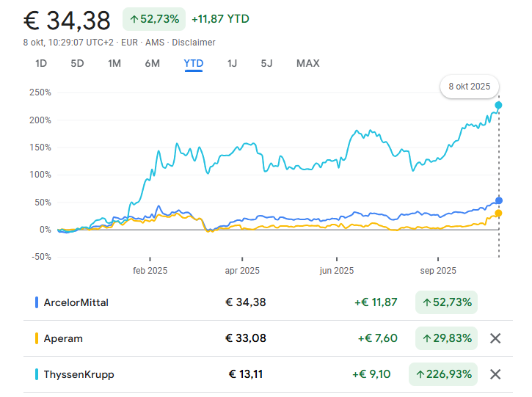Remove ThyssenKrupp from the comparison

[x=495, y=374]
